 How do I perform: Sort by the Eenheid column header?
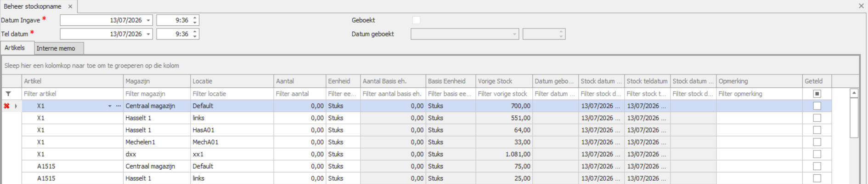point(343,81)
